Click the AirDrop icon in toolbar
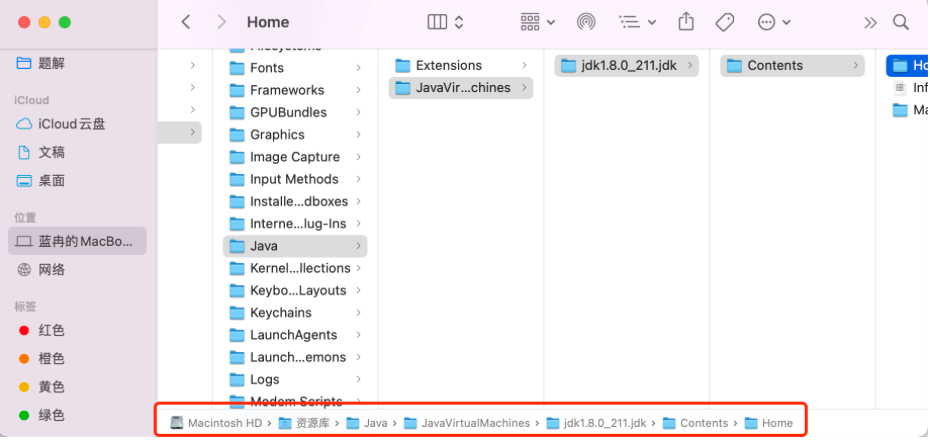Viewport: 930px width, 440px height. pos(586,23)
